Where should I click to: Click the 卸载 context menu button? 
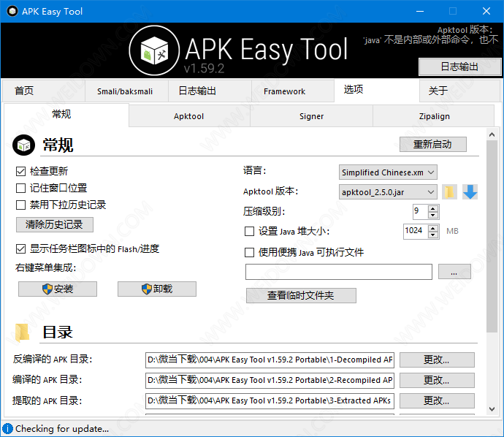pos(157,289)
